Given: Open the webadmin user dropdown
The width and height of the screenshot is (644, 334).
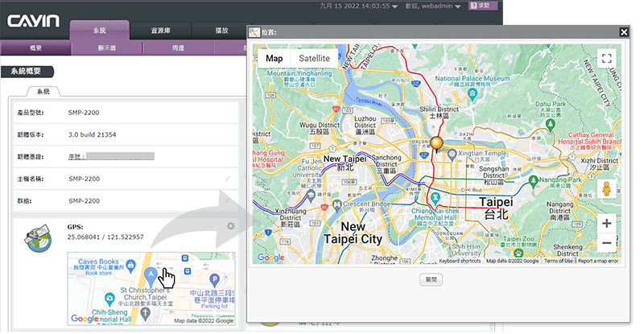Looking at the screenshot, I should pos(432,6).
